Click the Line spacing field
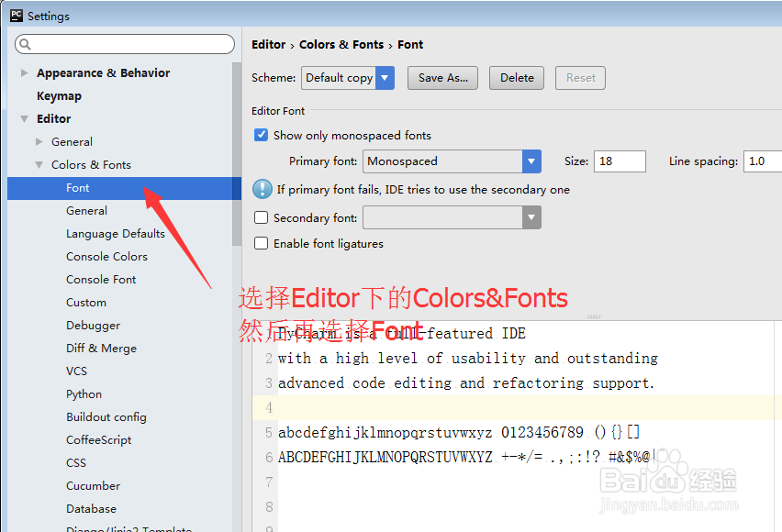This screenshot has height=532, width=782. pyautogui.click(x=763, y=161)
